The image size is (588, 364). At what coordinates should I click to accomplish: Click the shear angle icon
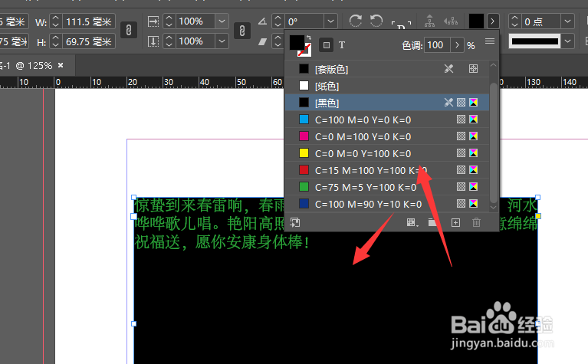262,41
